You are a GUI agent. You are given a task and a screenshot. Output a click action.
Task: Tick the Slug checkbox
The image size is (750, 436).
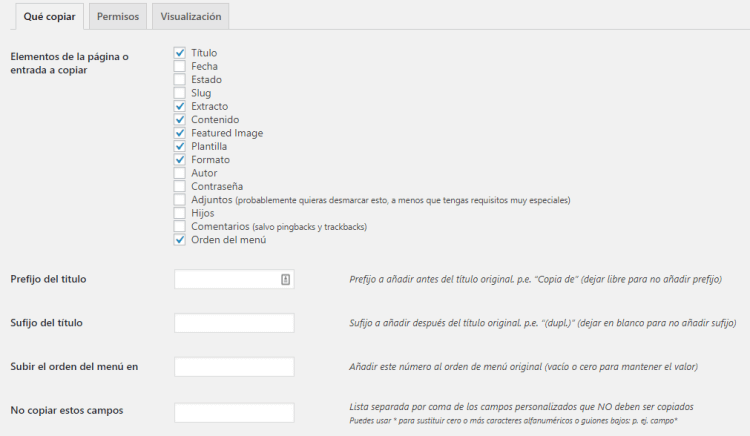180,93
